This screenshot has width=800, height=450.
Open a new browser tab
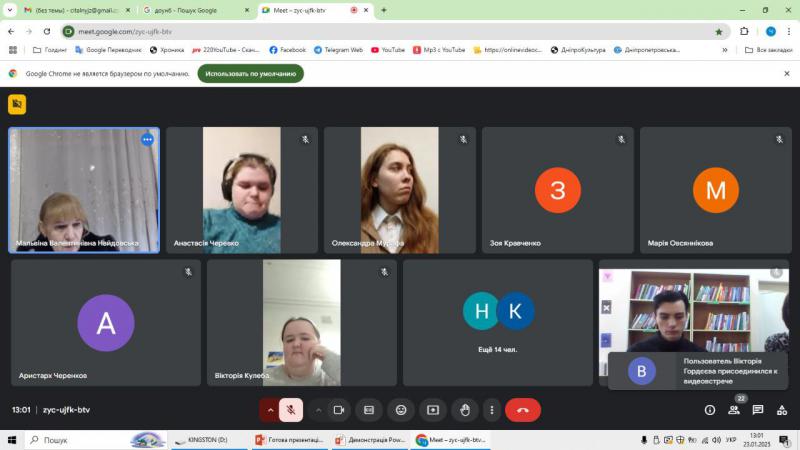384,10
